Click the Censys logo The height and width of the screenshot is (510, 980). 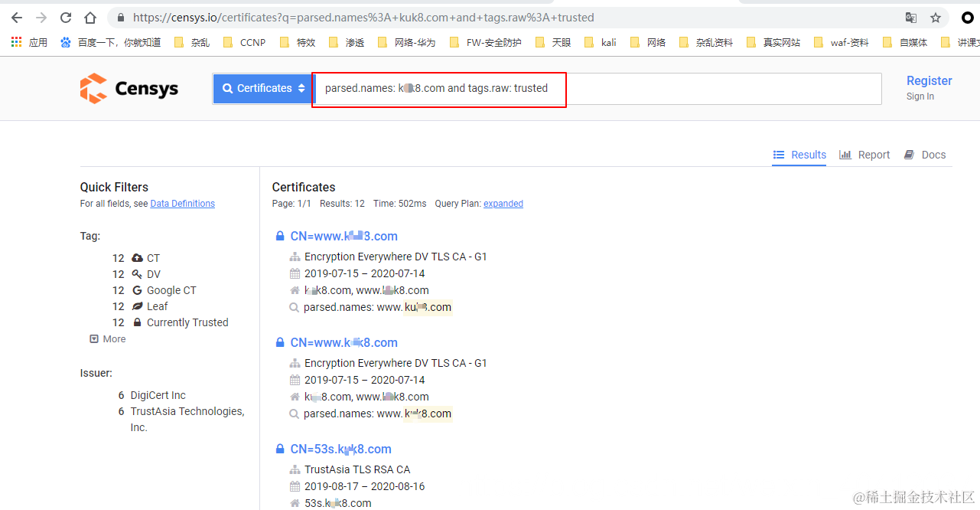(x=129, y=89)
